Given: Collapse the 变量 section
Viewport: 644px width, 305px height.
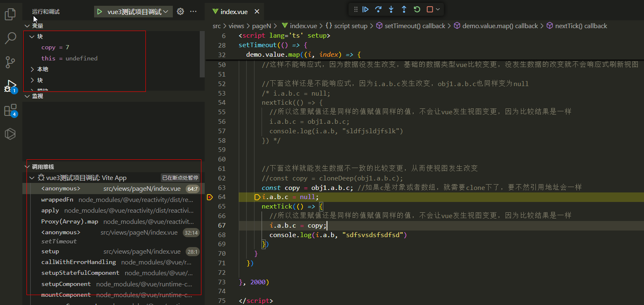Looking at the screenshot, I should click(27, 26).
